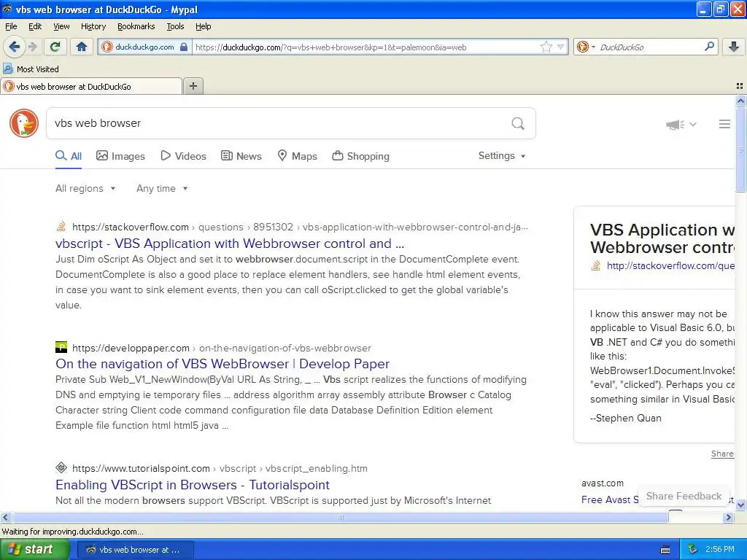This screenshot has height=560, width=747.
Task: Switch to the News tab
Action: [x=241, y=156]
